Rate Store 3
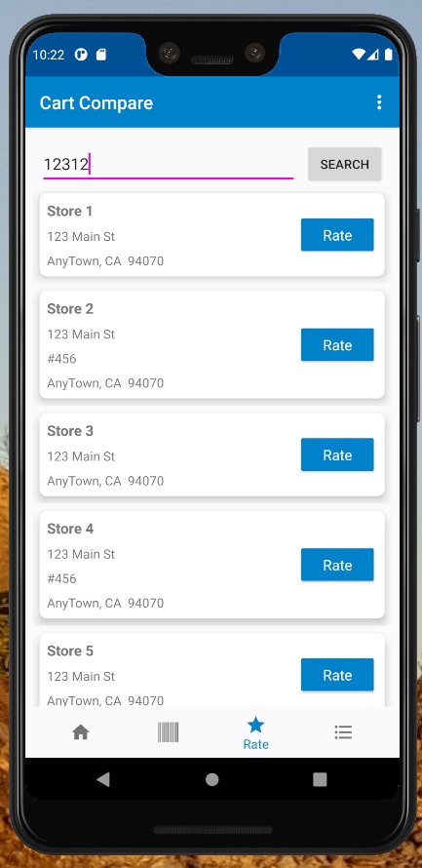422x868 pixels. [337, 454]
